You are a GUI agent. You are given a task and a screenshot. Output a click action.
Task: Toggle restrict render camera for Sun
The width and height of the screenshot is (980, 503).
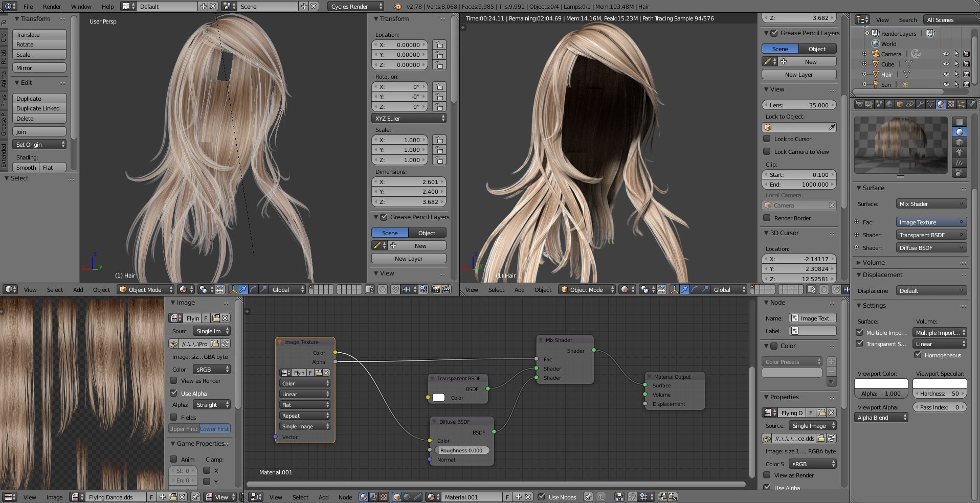click(x=966, y=84)
